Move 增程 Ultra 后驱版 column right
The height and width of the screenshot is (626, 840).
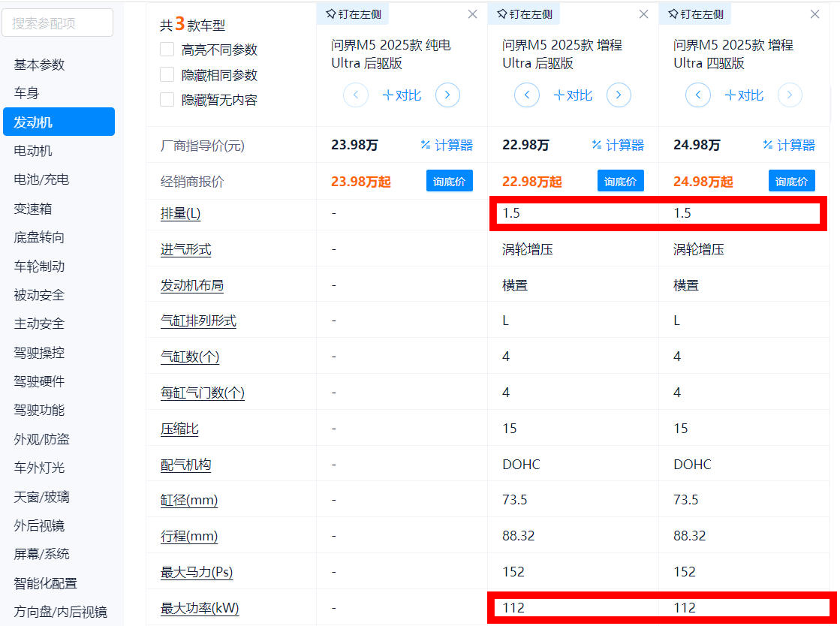point(619,95)
